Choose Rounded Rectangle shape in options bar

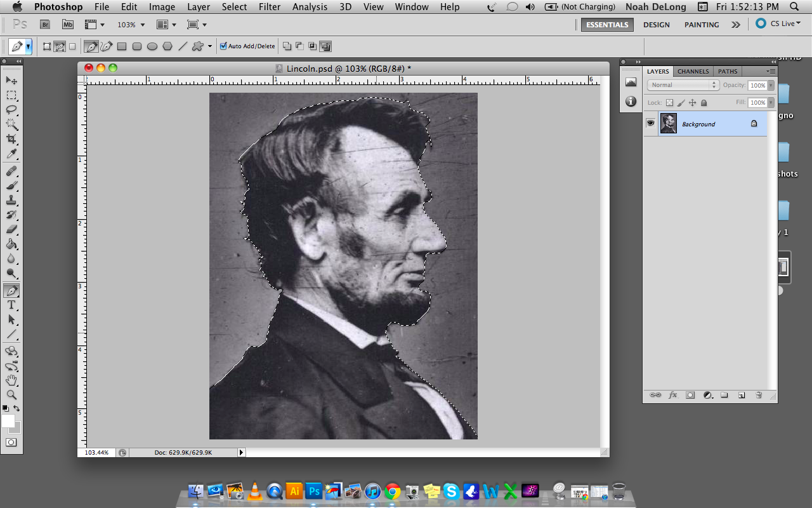pyautogui.click(x=137, y=46)
